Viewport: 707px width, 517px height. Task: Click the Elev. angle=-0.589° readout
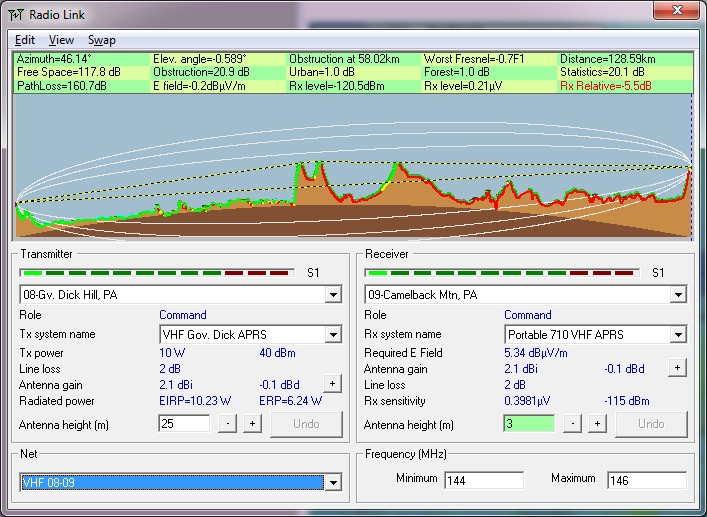click(x=200, y=59)
